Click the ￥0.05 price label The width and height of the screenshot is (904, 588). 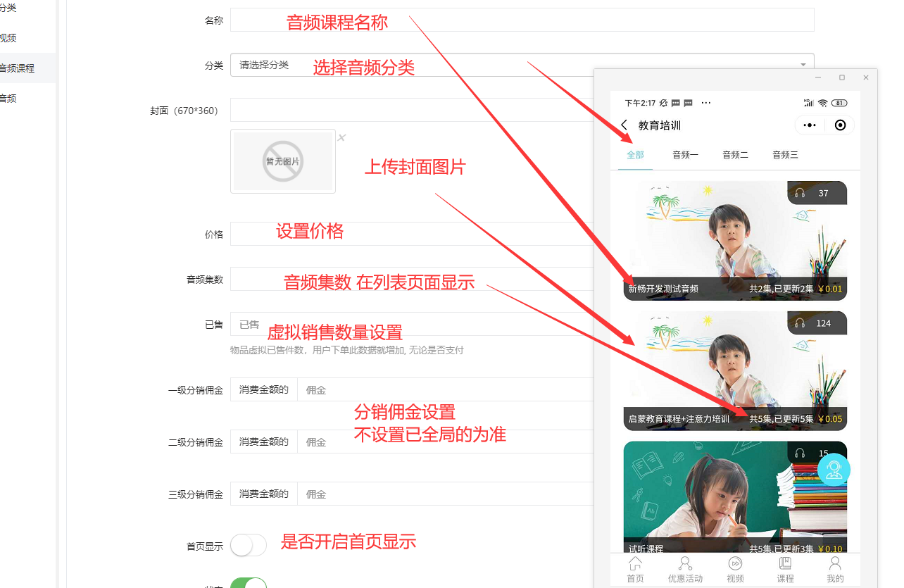[x=829, y=419]
